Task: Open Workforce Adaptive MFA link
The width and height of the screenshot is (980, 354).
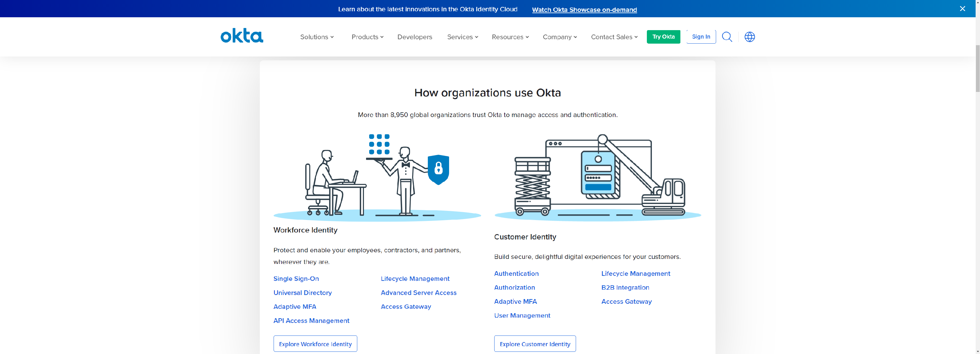Action: click(x=295, y=307)
